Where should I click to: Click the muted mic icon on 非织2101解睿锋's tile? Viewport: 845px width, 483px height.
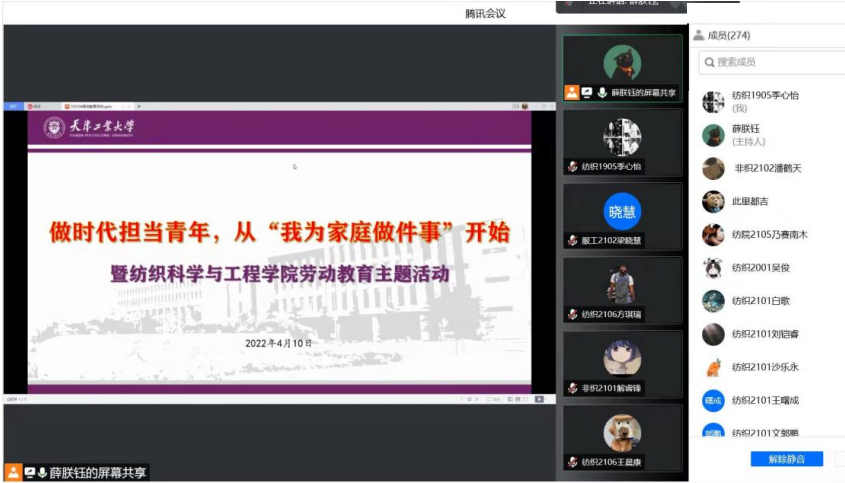point(572,388)
